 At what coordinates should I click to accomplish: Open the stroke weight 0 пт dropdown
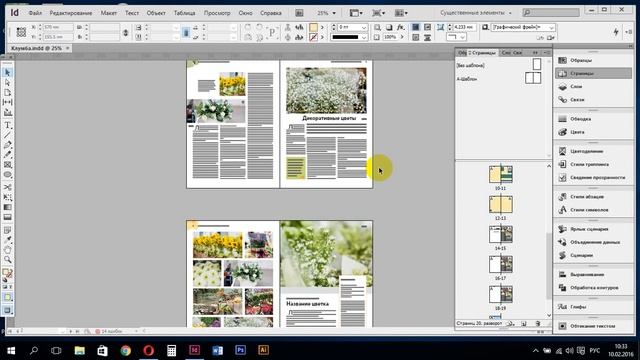[364, 27]
